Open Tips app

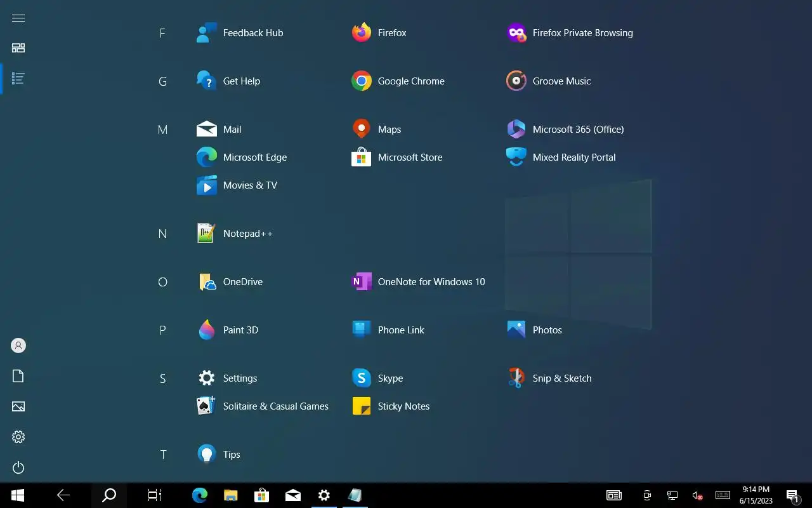[x=219, y=455]
